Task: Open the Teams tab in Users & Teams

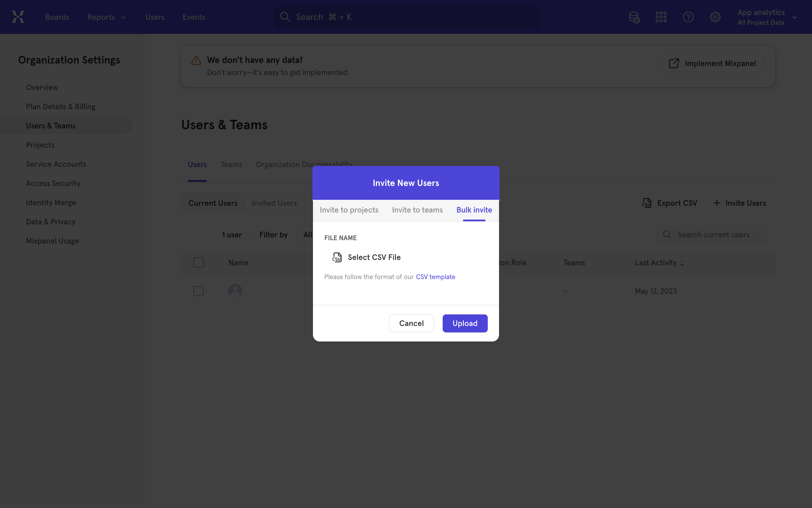Action: coord(231,165)
